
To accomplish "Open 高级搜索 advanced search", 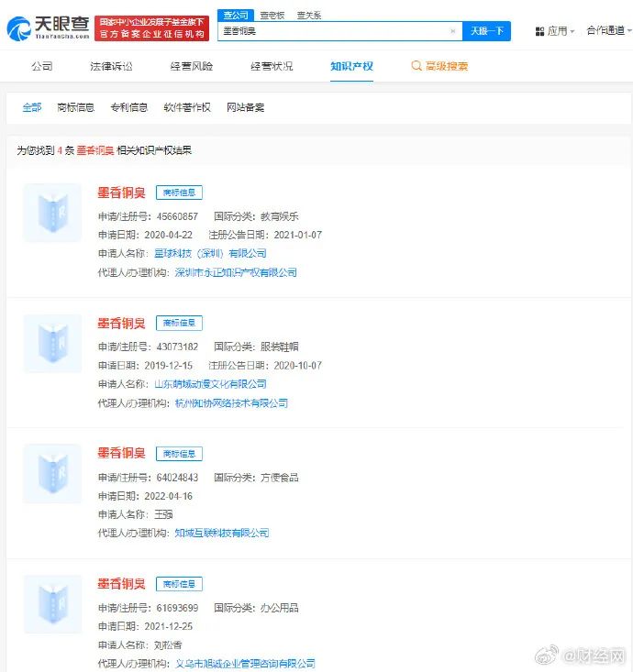I will (439, 66).
